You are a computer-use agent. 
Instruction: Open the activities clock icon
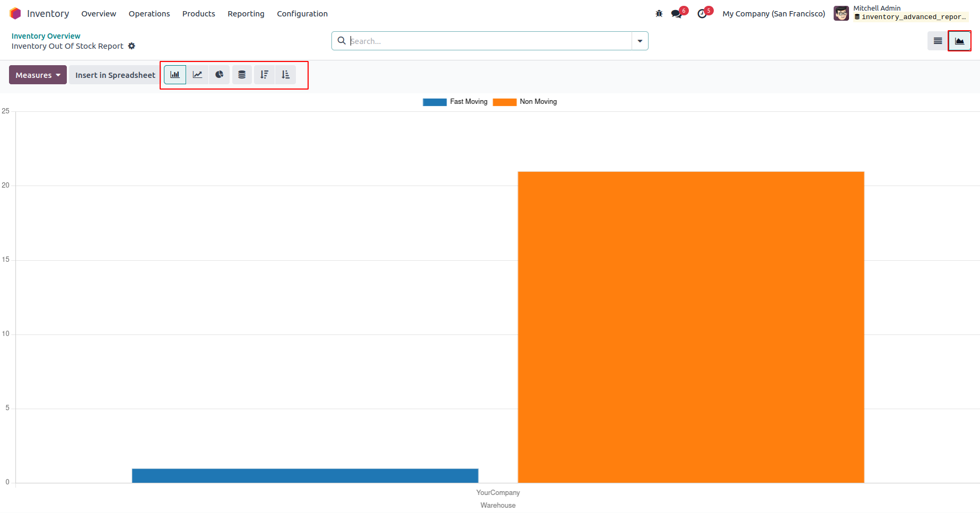tap(702, 14)
